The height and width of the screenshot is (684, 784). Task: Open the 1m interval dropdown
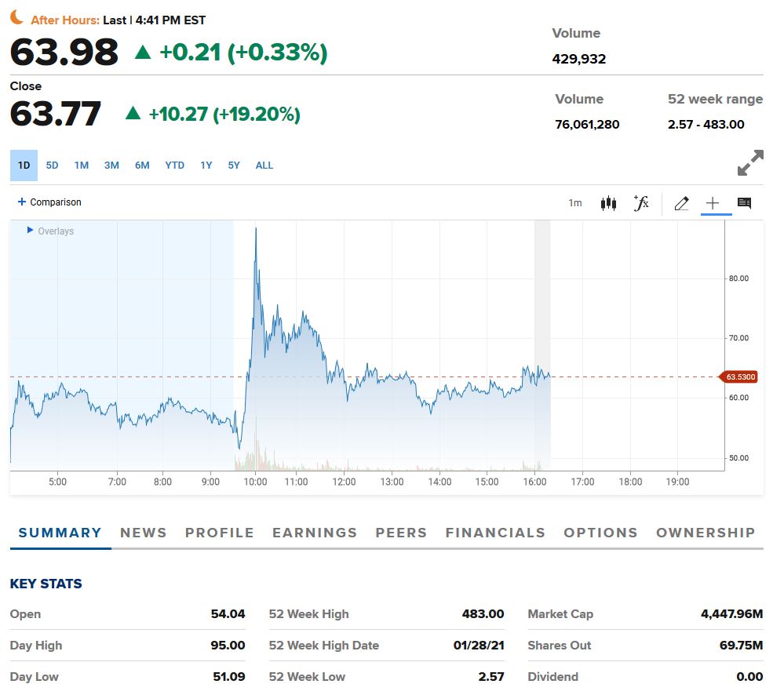575,203
